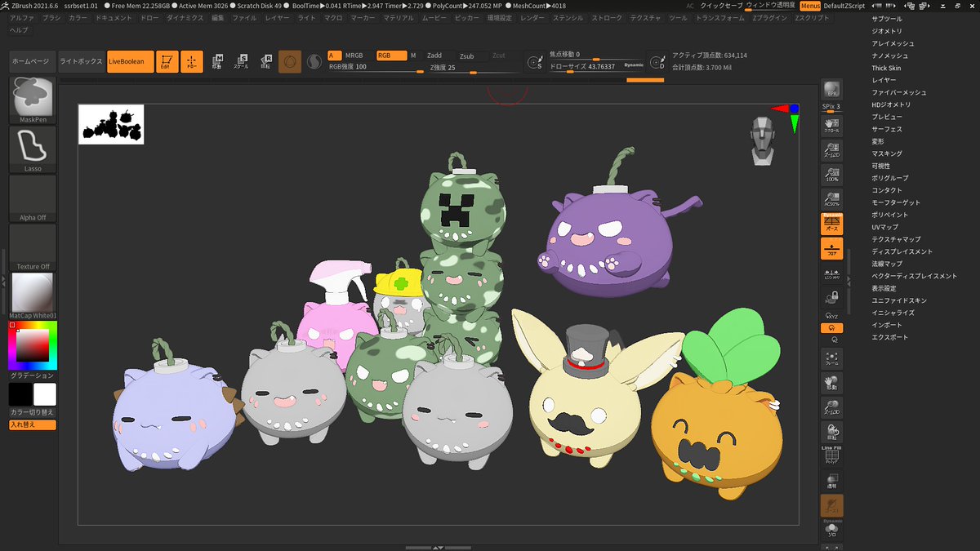The width and height of the screenshot is (980, 551).
Task: Click the クイックセーブ quick save button
Action: (721, 6)
